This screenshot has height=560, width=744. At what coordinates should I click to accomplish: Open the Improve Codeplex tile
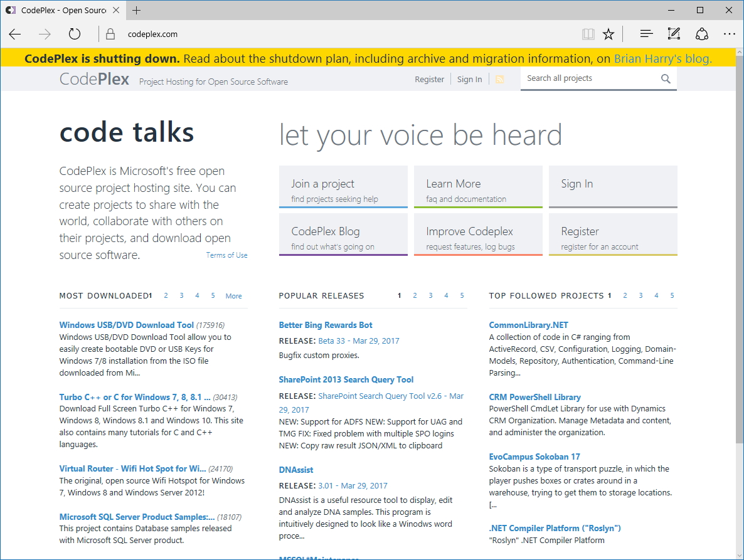coord(478,235)
